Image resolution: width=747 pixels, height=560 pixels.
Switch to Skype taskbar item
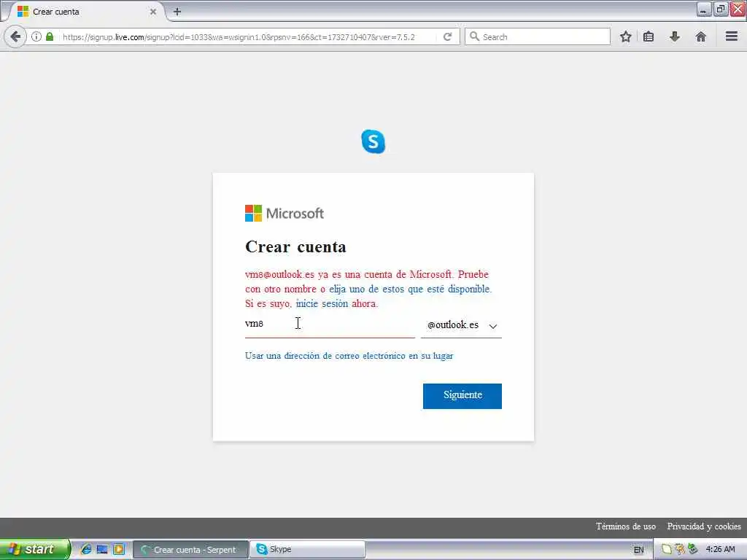[307, 550]
